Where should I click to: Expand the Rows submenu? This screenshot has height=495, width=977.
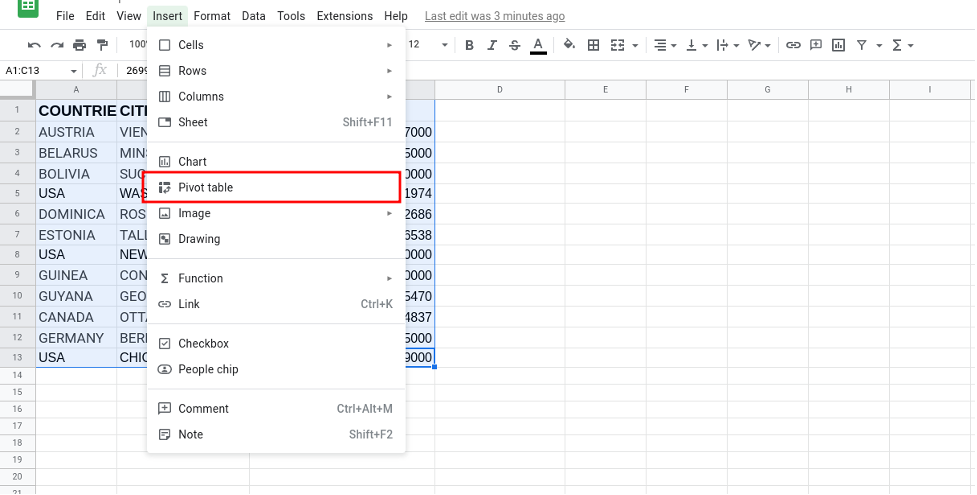click(276, 71)
